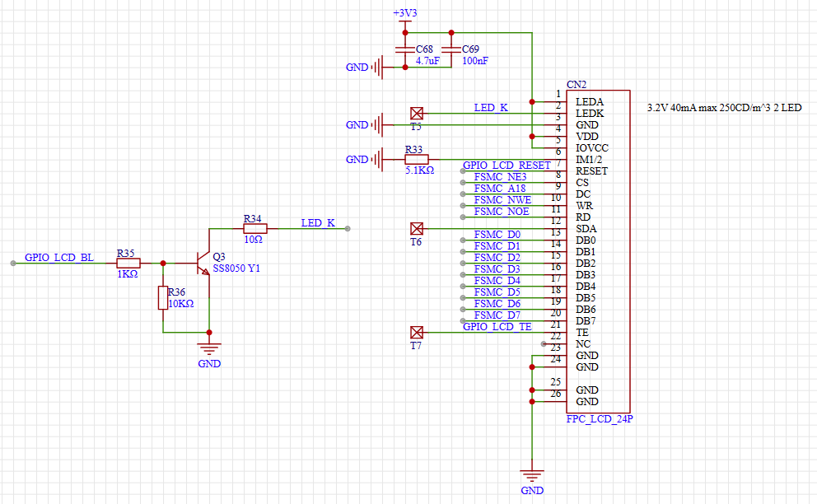Click the FSMC_NWE net label
817x504 pixels.
coord(503,199)
